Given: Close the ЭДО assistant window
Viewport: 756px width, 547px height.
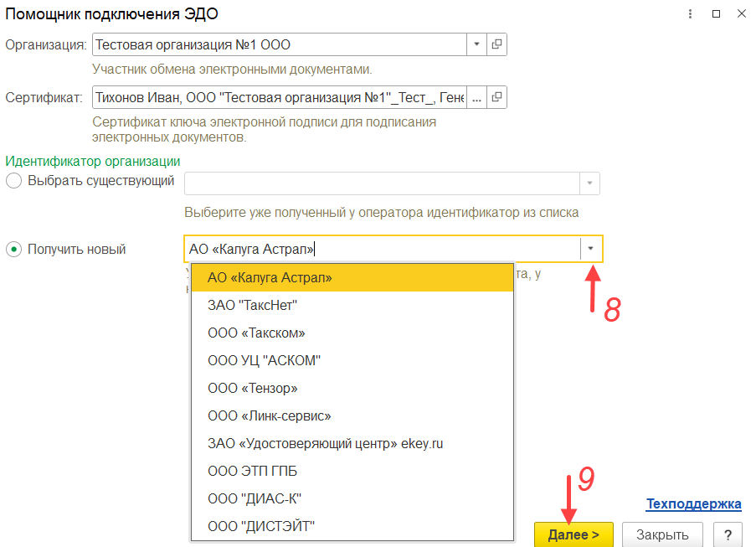Looking at the screenshot, I should [x=742, y=14].
